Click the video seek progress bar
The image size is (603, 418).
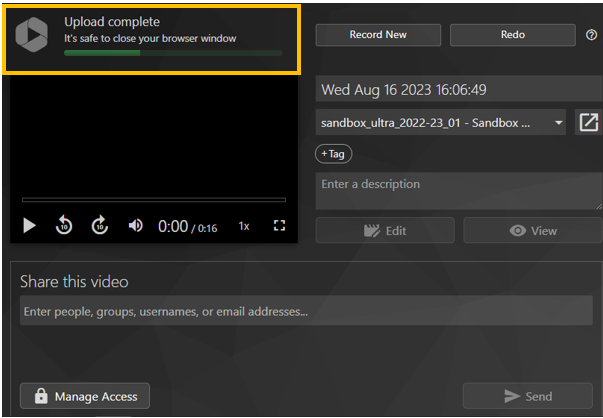pos(154,200)
